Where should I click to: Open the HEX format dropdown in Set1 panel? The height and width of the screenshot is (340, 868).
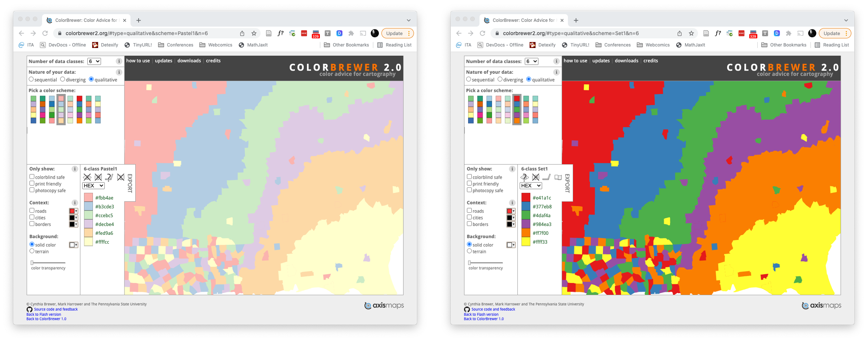pyautogui.click(x=531, y=186)
